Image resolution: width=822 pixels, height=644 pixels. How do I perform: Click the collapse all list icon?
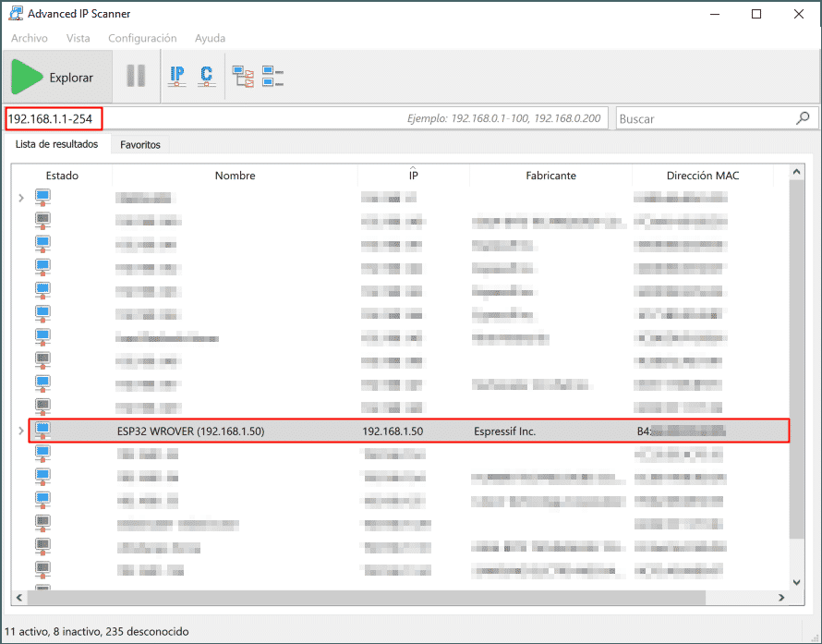tap(272, 77)
